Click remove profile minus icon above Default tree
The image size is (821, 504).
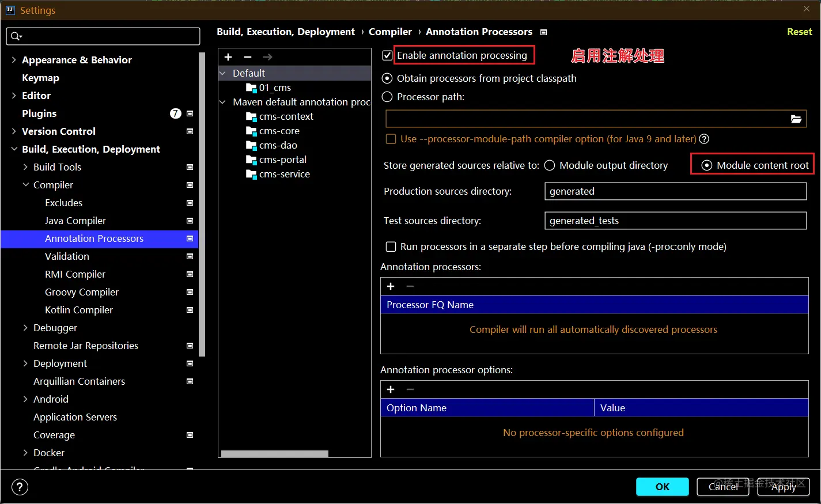248,57
